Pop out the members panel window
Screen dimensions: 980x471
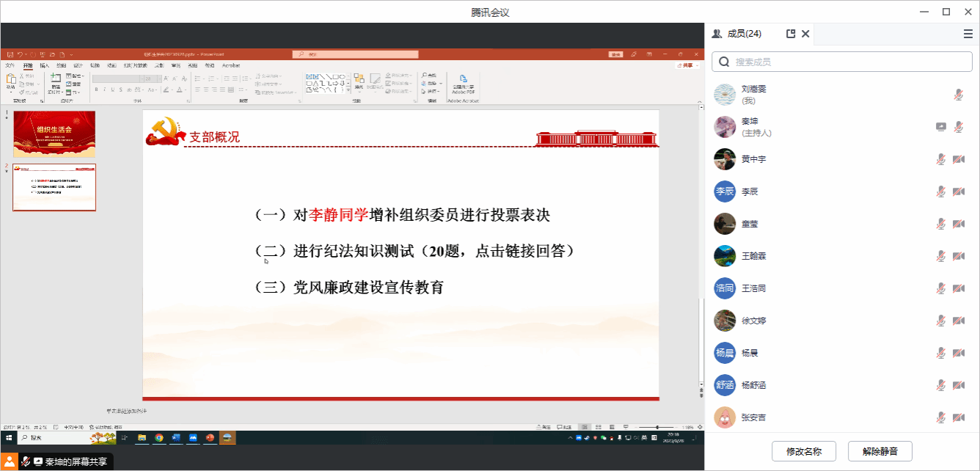coord(791,34)
